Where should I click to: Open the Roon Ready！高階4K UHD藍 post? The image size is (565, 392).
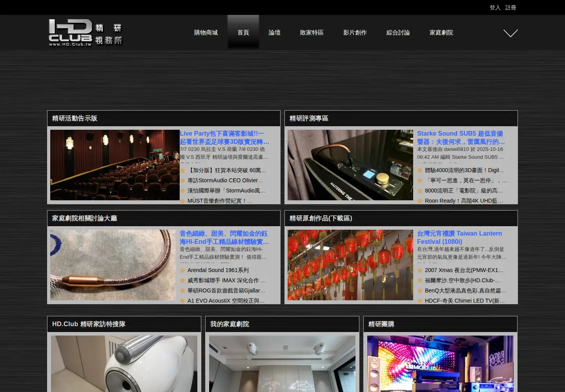tap(464, 201)
